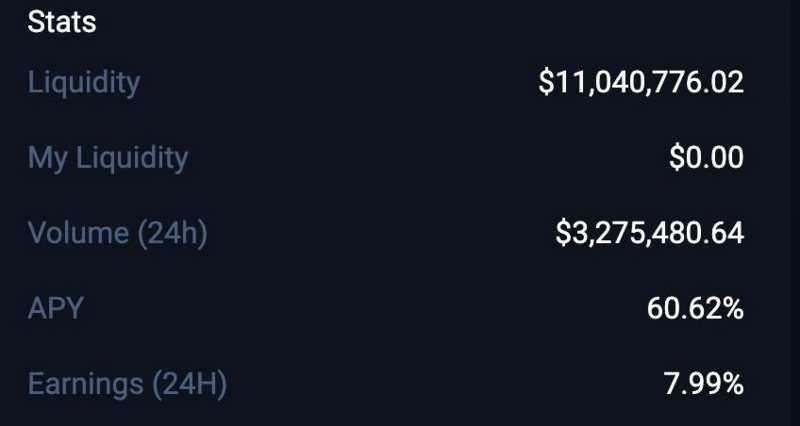Click the $11,040,776.02 liquidity value
The width and height of the screenshot is (800, 426).
(x=641, y=82)
